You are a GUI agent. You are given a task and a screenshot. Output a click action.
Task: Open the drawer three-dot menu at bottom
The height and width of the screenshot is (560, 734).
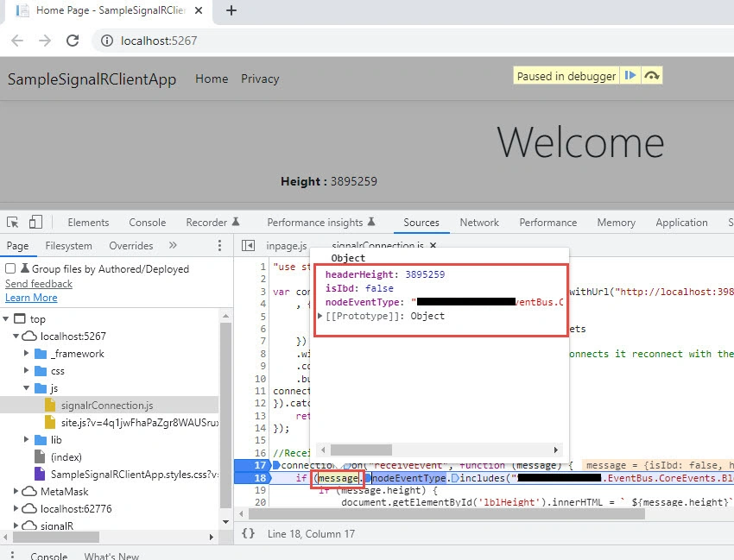click(x=12, y=556)
